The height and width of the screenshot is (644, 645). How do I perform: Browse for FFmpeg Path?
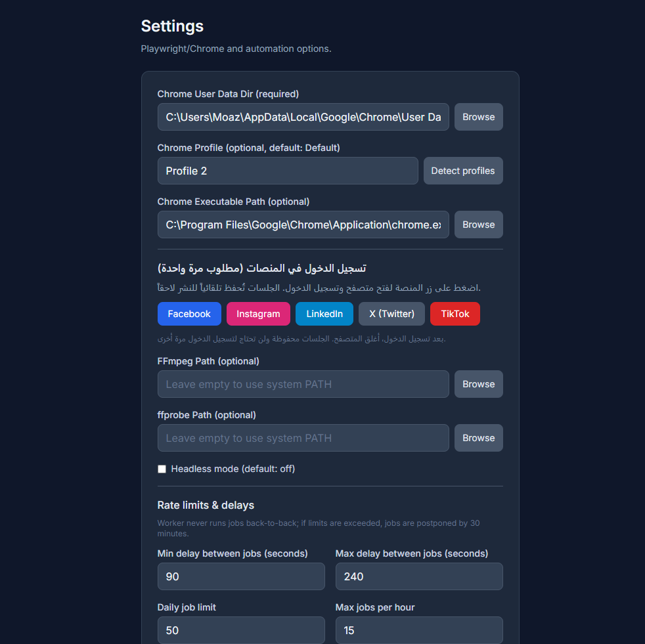[478, 384]
